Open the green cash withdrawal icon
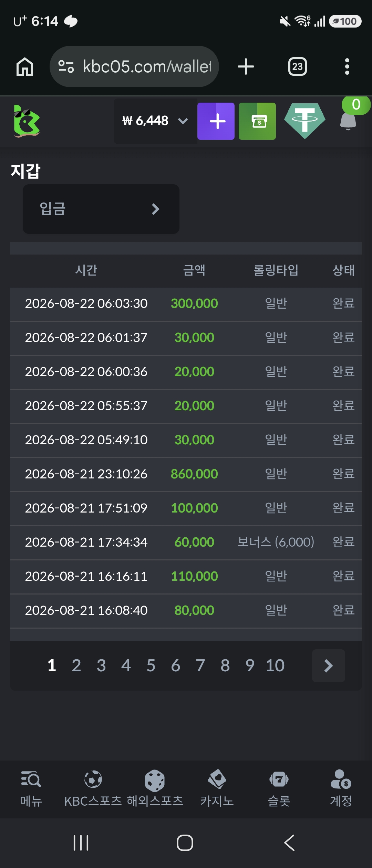 257,121
